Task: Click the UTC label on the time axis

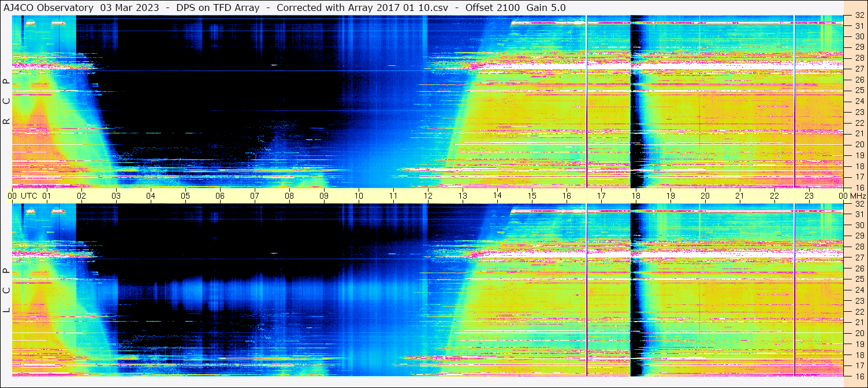Action: coord(29,196)
